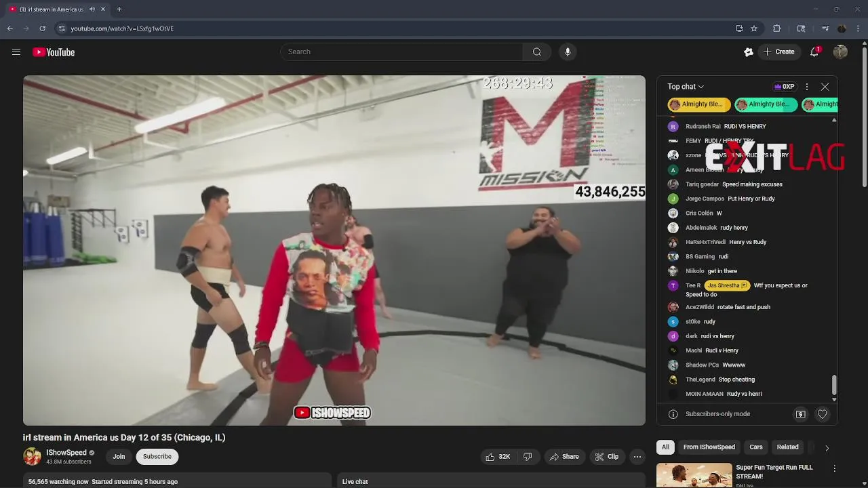View site information icon in address bar
868x488 pixels.
point(62,28)
